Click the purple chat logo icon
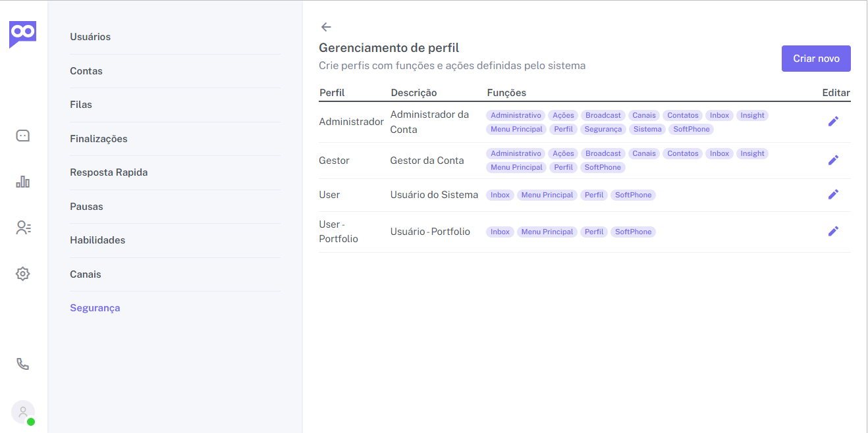 coord(22,34)
